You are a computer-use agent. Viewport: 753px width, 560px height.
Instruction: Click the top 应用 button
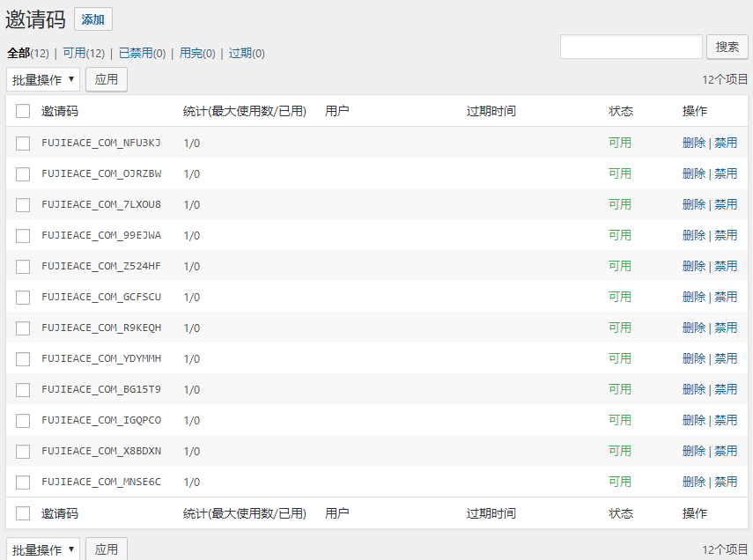[x=107, y=79]
